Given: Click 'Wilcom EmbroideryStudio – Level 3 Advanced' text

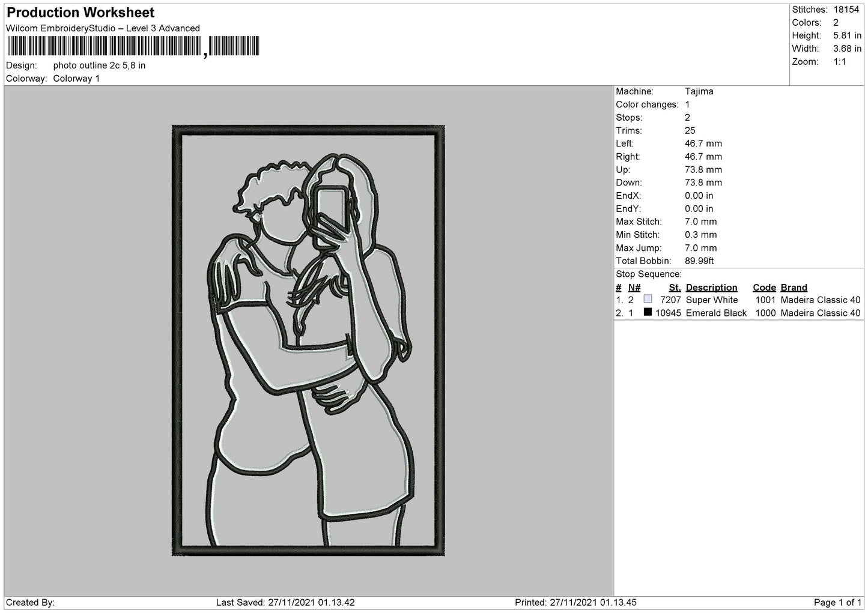Looking at the screenshot, I should coord(103,28).
